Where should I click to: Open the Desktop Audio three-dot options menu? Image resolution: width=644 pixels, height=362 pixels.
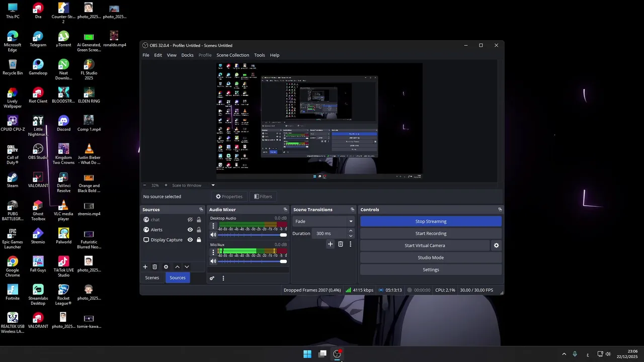(x=213, y=226)
